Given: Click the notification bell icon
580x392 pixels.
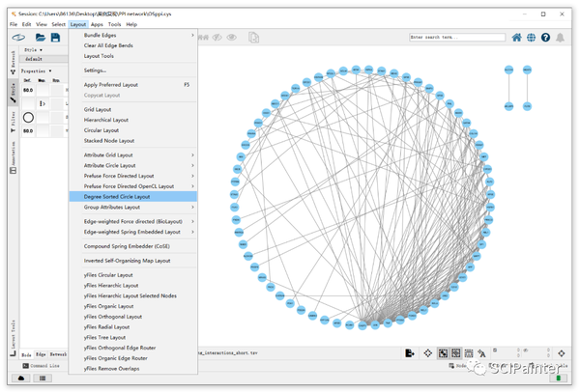Looking at the screenshot, I should [560, 38].
